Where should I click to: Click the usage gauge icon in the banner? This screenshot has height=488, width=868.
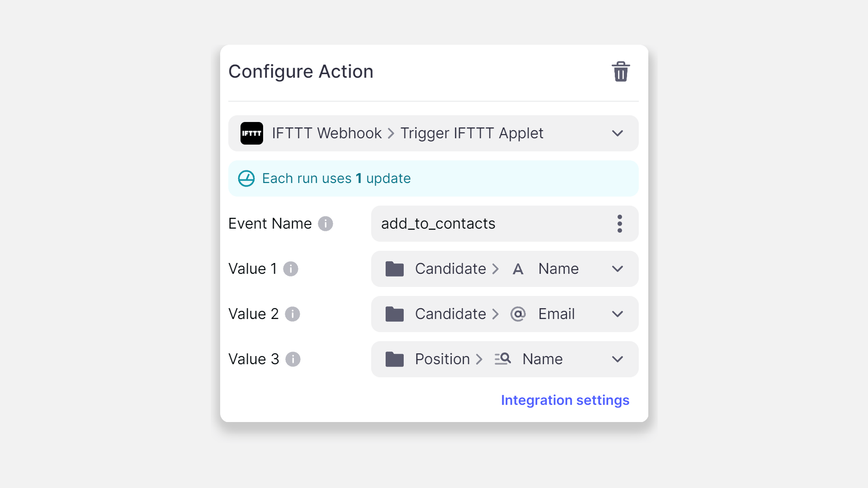(246, 178)
